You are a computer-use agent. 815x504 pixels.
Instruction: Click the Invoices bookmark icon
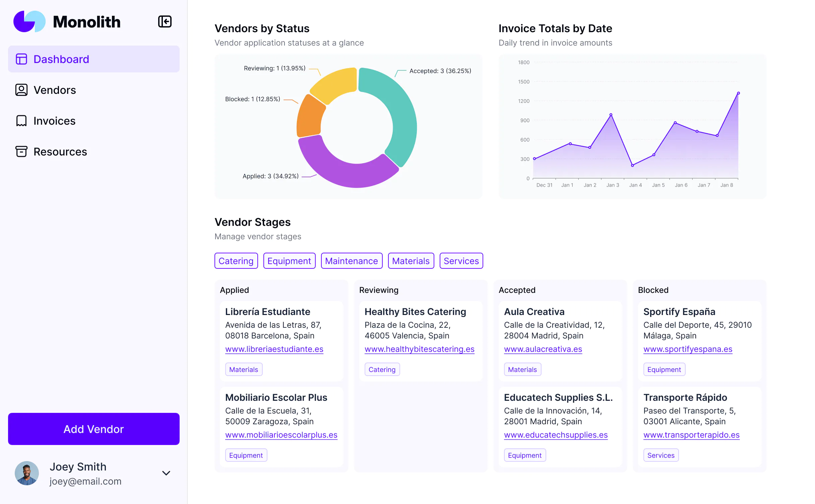(x=21, y=121)
